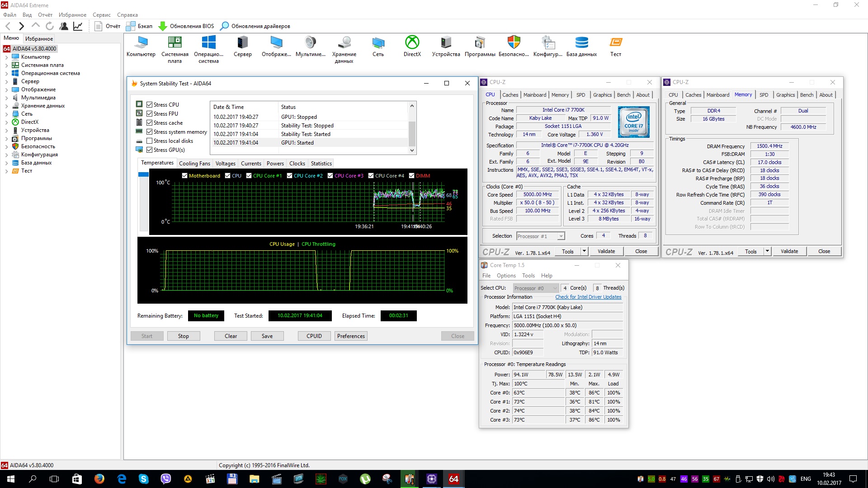Image resolution: width=868 pixels, height=488 pixels.
Task: Open the База данных database icon
Action: (581, 43)
